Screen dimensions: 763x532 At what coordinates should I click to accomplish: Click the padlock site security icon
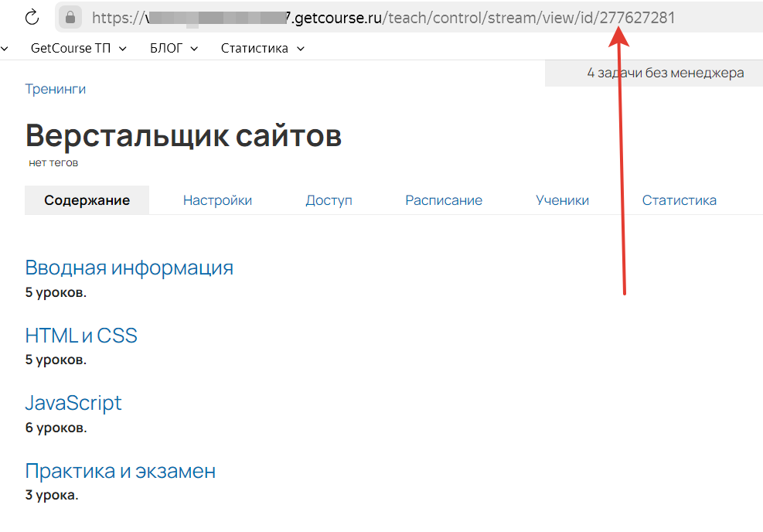(70, 18)
